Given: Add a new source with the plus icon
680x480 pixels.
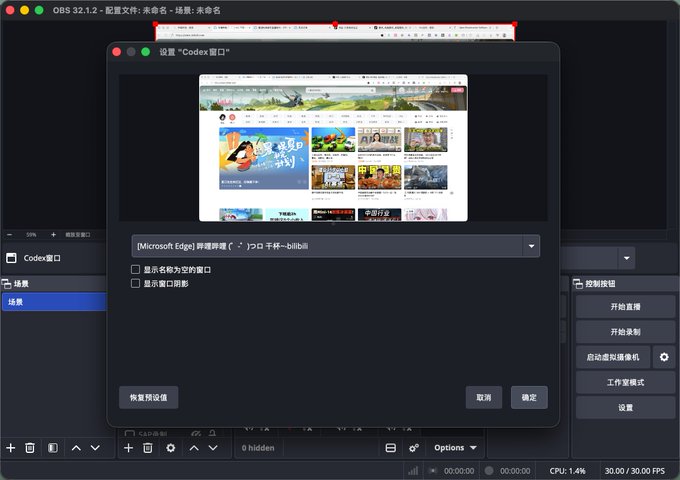Looking at the screenshot, I should 128,448.
